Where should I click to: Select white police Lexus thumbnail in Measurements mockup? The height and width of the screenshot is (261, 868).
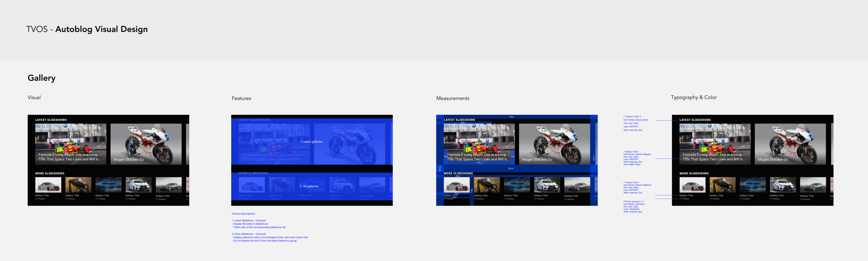547,185
